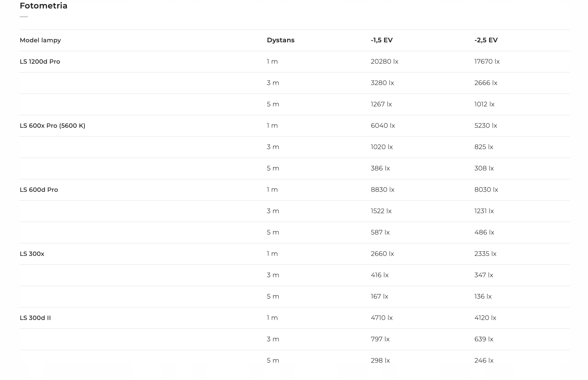
Task: Click the 17670 lx value cell
Action: 487,61
